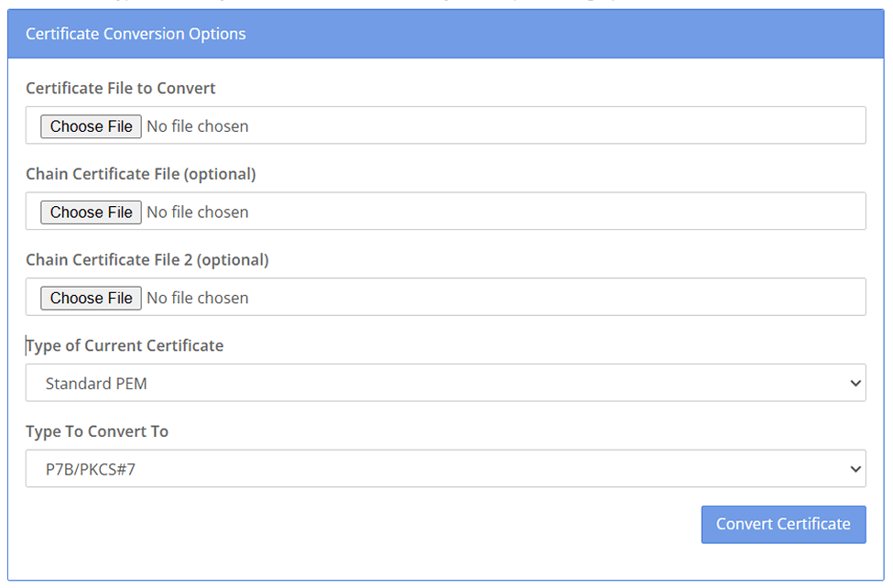893x588 pixels.
Task: Click 'No file chosen' under Chain Certificate File 2
Action: click(x=197, y=299)
